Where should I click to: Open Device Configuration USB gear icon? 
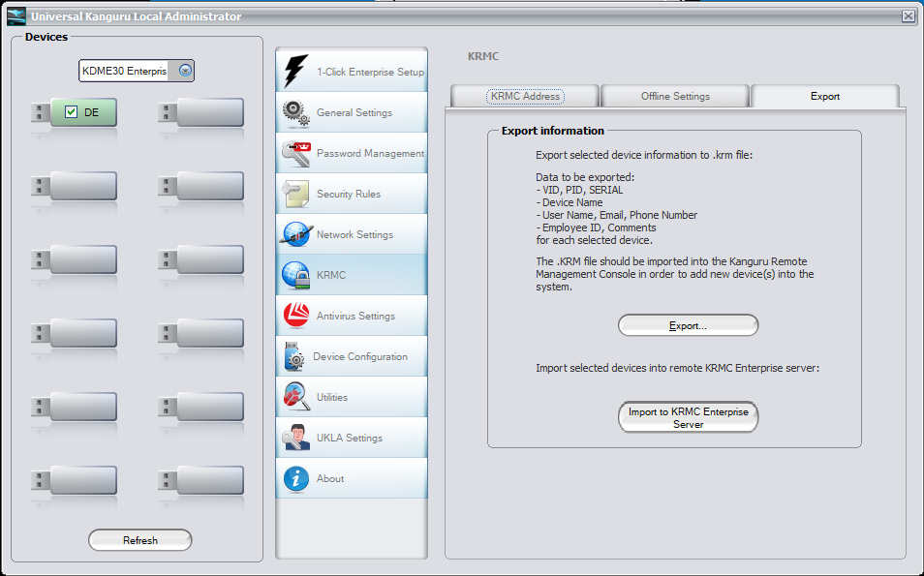(x=294, y=356)
